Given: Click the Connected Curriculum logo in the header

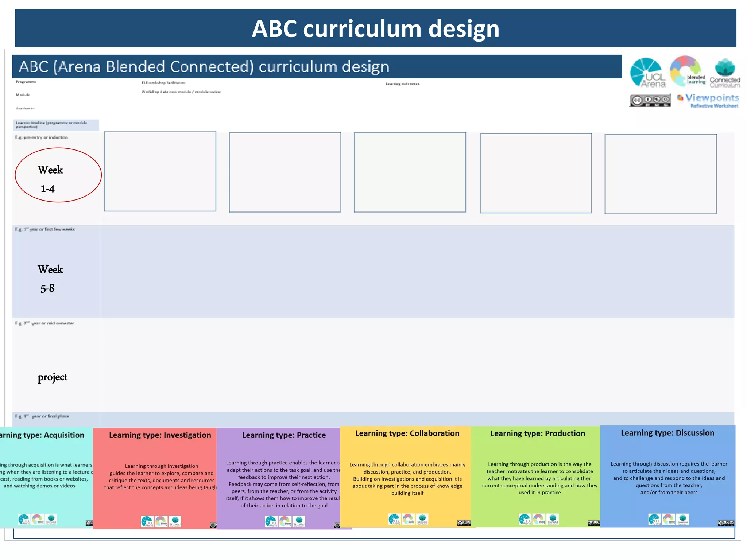Looking at the screenshot, I should pyautogui.click(x=725, y=73).
